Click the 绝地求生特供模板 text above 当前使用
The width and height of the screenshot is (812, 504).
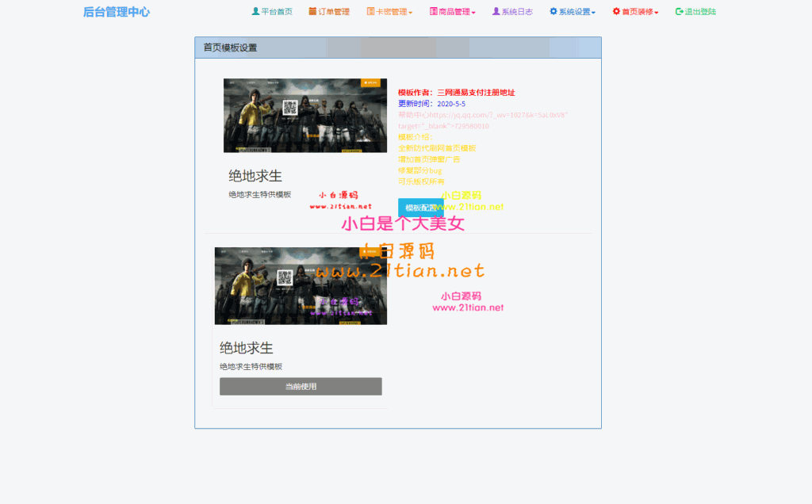click(251, 366)
